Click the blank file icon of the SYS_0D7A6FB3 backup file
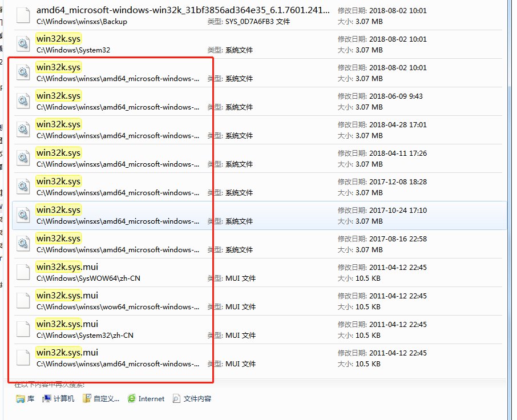 tap(23, 15)
